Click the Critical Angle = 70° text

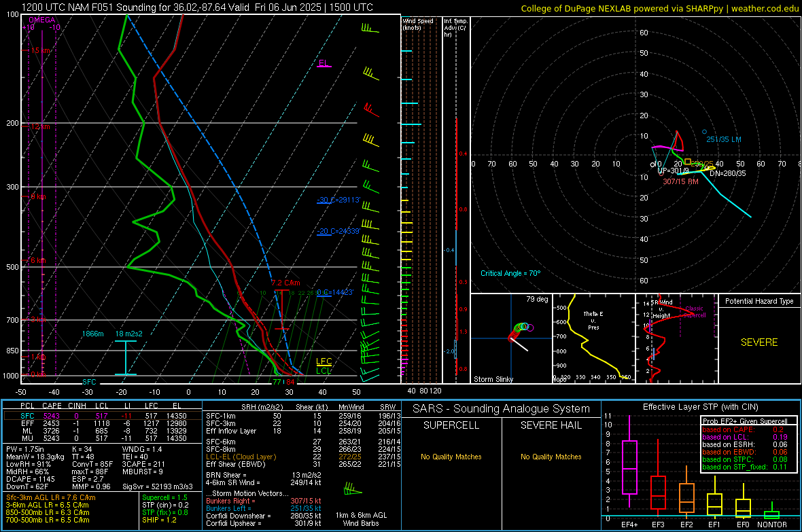point(510,273)
